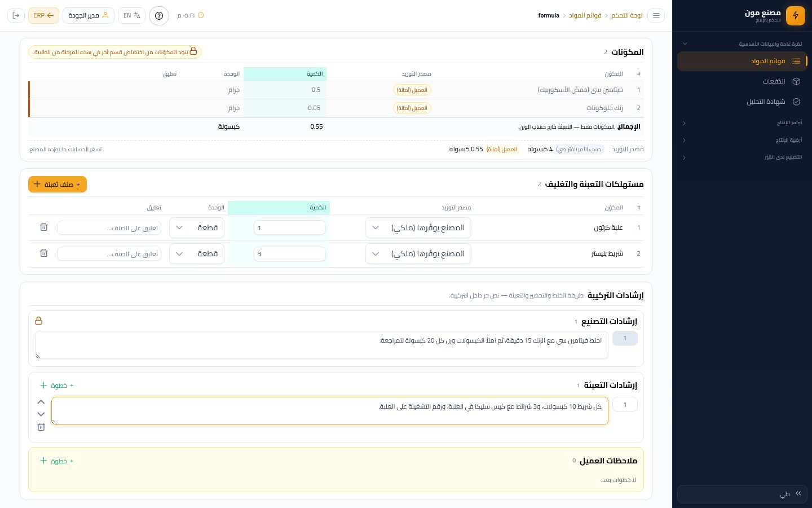Add packaging item with صنف تعبئة button
812x508 pixels.
[x=58, y=184]
